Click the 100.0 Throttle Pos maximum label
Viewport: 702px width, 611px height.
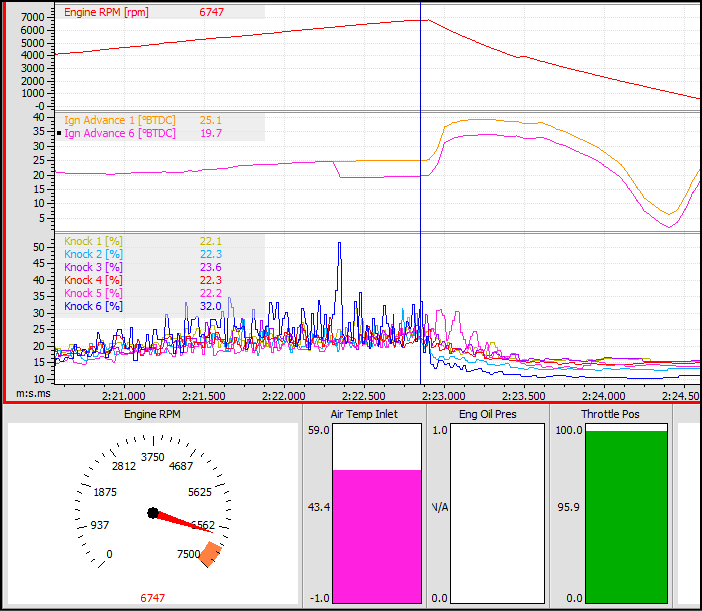(569, 430)
